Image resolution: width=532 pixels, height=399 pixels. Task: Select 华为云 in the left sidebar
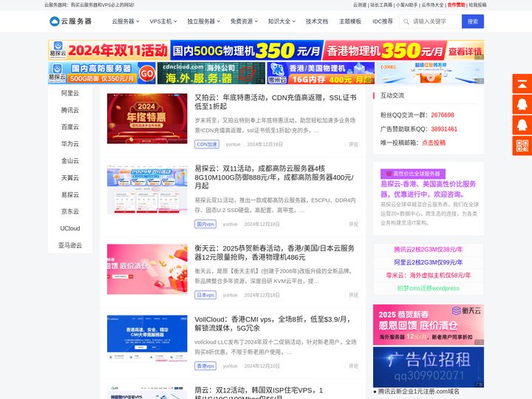[x=70, y=144]
